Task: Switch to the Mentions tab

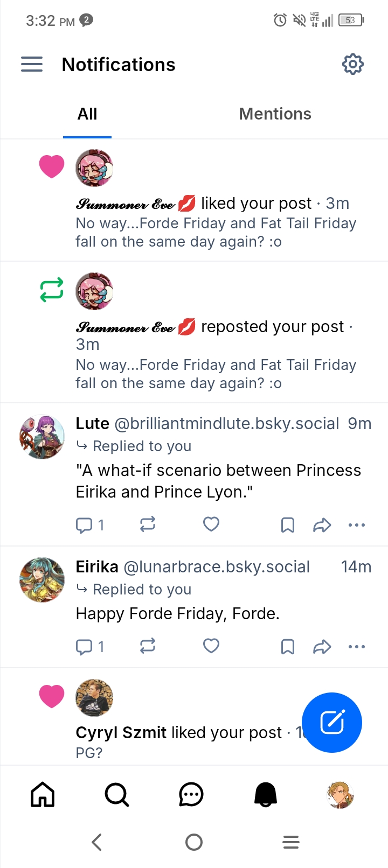Action: coord(275,114)
